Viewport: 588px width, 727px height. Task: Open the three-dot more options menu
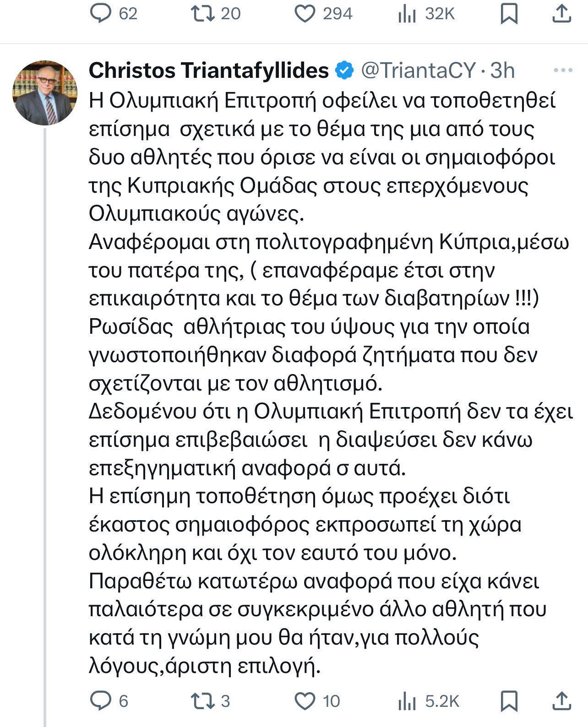(x=563, y=71)
